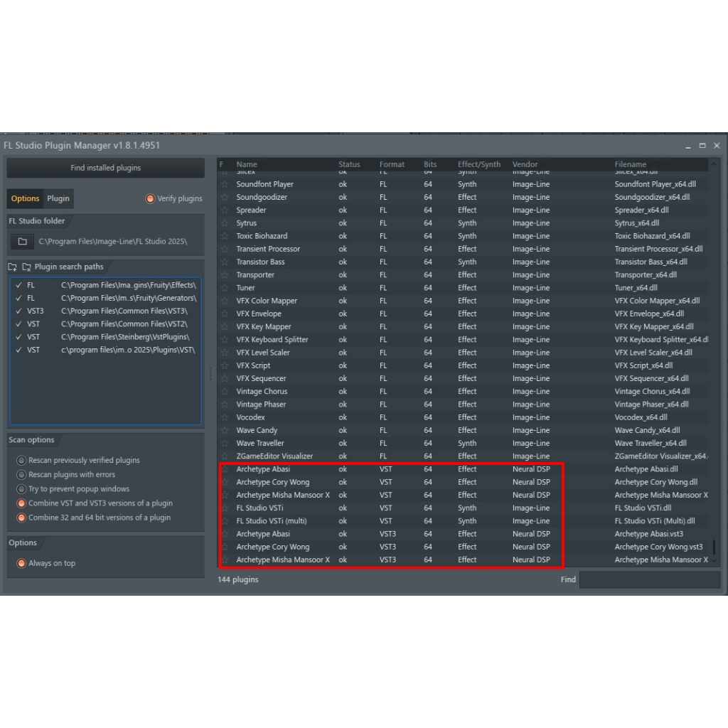Switch to the Options tab
This screenshot has width=728, height=728.
25,199
